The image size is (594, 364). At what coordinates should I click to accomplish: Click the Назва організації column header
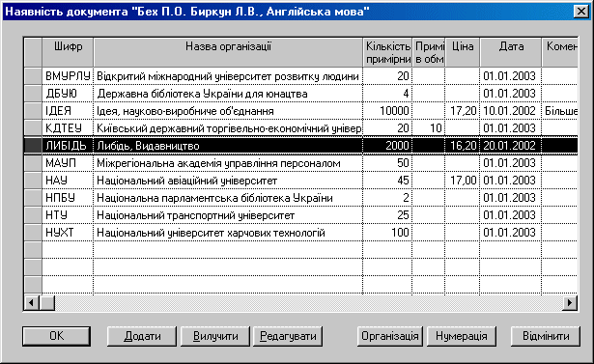[228, 52]
